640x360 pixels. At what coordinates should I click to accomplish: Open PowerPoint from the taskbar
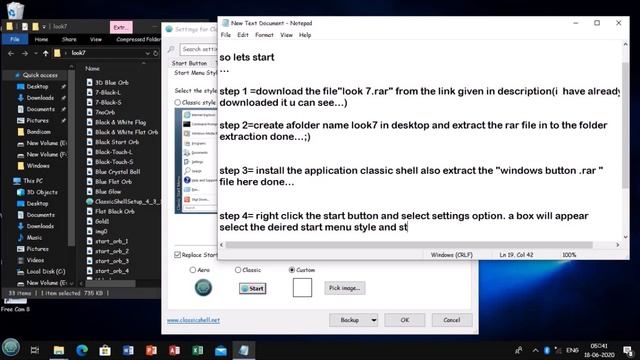[x=151, y=350]
